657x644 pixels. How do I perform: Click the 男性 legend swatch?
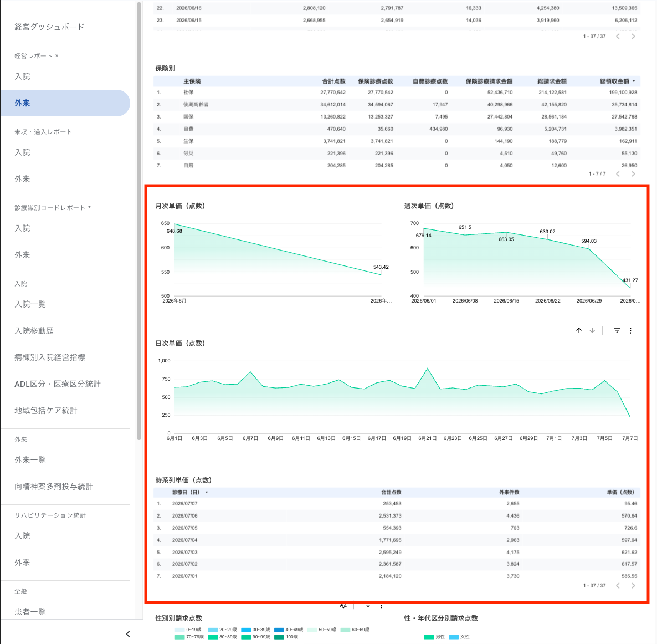[429, 637]
